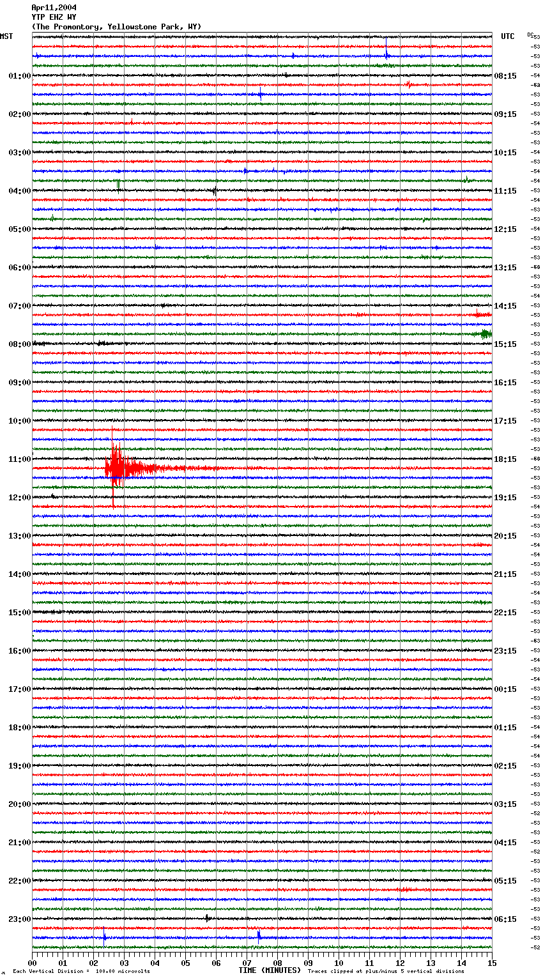
Task: Click the 11:00 MST time label
Action: [20, 459]
